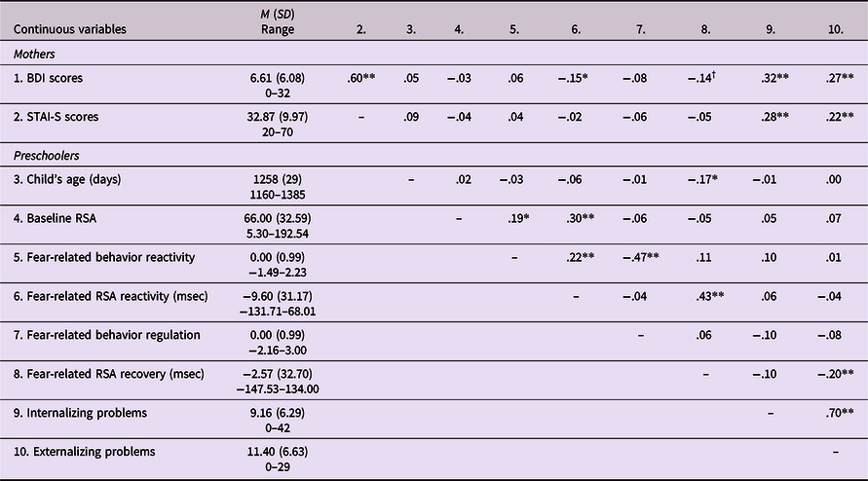
Task: Click 'Fear-related behavior reactivity' row label
Action: point(104,257)
